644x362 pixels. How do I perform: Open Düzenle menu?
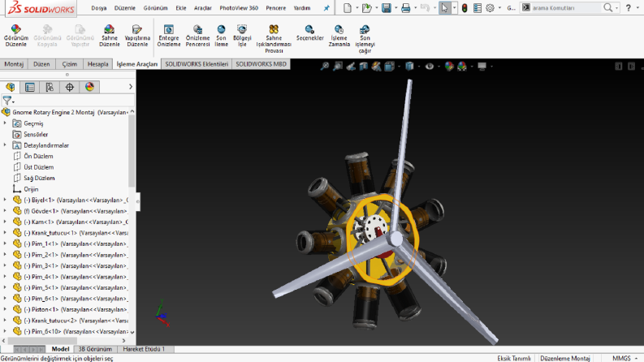click(124, 8)
